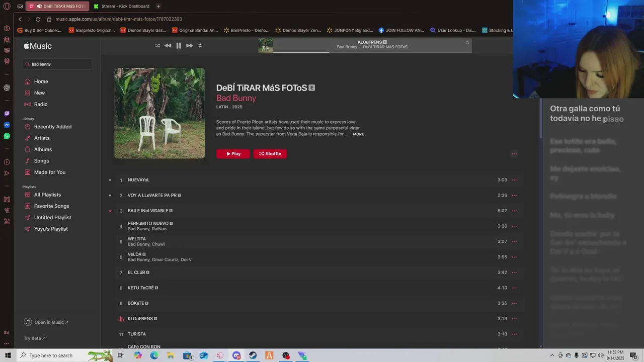
Task: Open Twitch in Opera sidebar
Action: pyautogui.click(x=7, y=114)
